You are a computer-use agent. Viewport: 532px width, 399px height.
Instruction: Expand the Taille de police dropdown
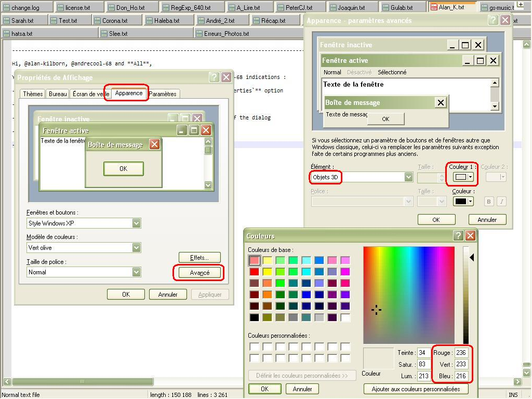pyautogui.click(x=137, y=272)
